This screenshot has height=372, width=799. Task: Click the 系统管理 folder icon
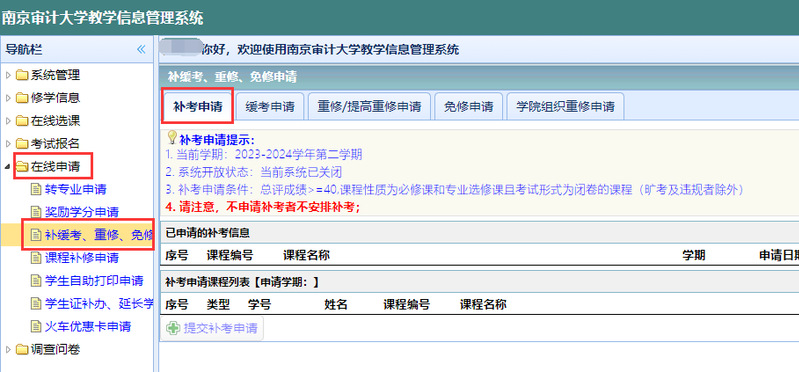pyautogui.click(x=22, y=75)
